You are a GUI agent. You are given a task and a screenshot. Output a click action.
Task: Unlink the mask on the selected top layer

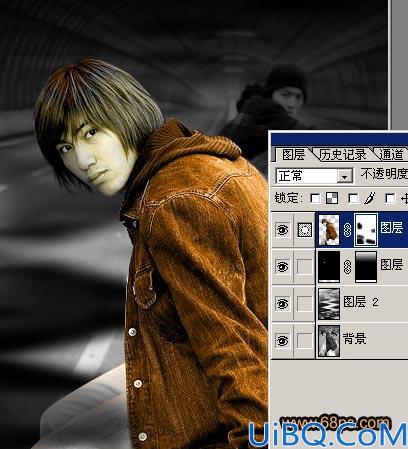coord(347,230)
